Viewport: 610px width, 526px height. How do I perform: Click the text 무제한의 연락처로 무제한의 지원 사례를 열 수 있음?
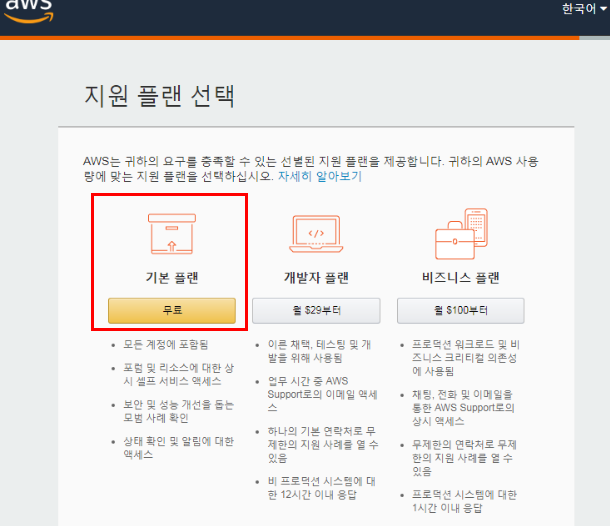465,458
